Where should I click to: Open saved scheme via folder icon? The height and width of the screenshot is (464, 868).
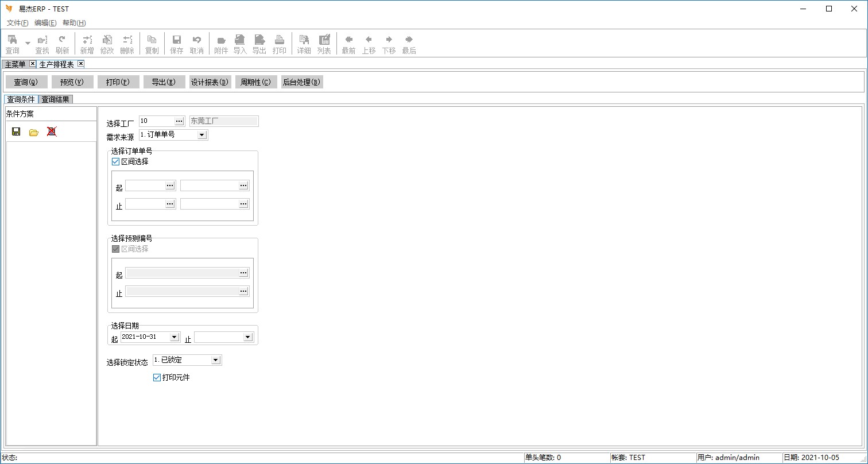pos(34,132)
